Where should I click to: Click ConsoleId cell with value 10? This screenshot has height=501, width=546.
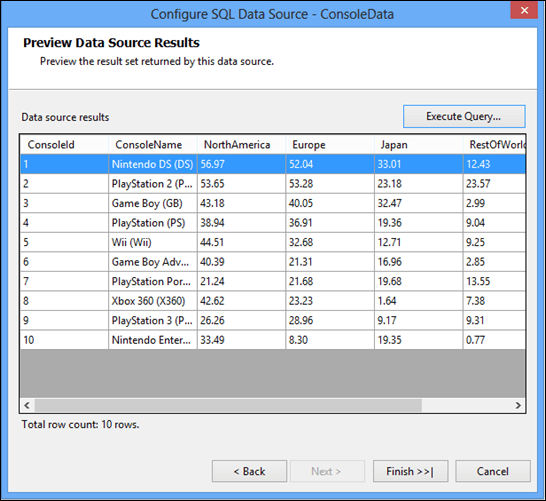tap(64, 339)
